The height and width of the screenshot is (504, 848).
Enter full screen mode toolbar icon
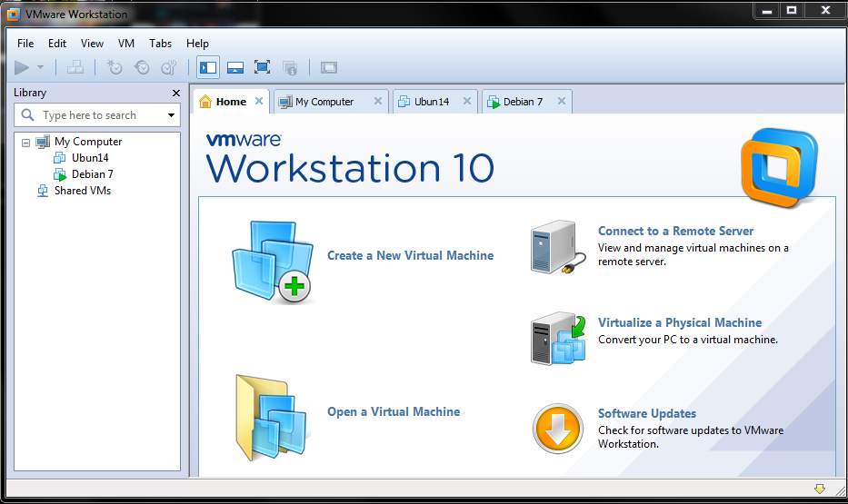tap(263, 67)
